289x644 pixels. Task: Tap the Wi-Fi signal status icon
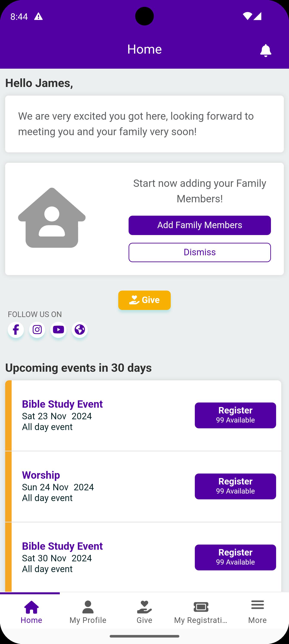tap(247, 16)
